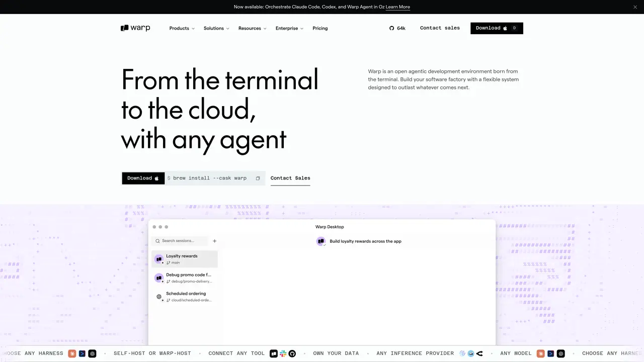
Task: Click the terminal icon after ANY HARNESS
Action: click(82, 353)
